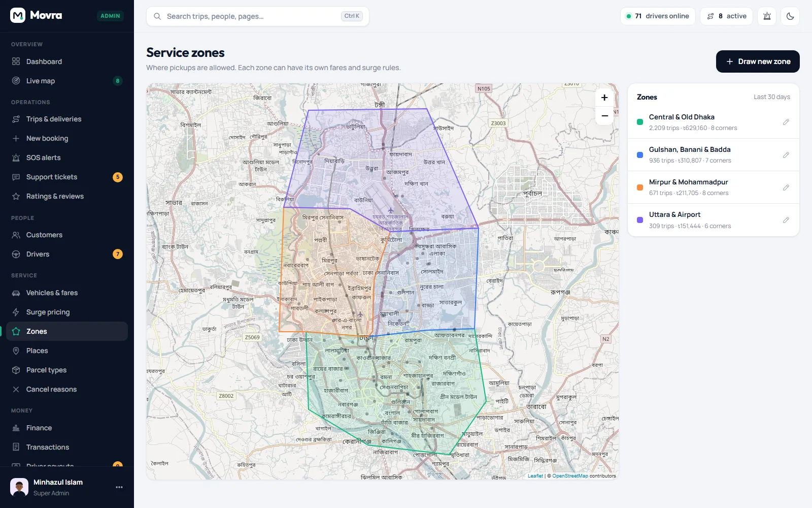Viewport: 812px width, 508px height.
Task: Click the Finance chart icon
Action: click(16, 428)
